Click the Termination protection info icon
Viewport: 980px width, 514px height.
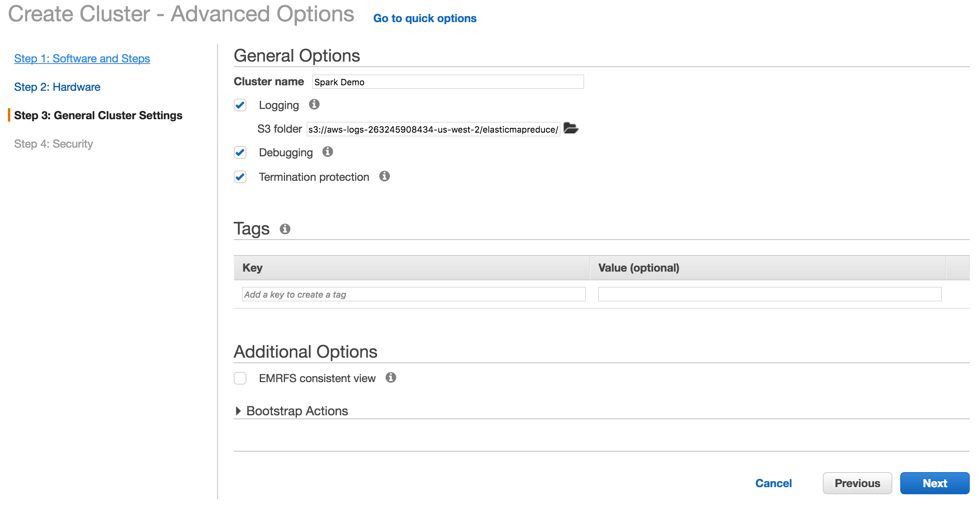pyautogui.click(x=384, y=176)
